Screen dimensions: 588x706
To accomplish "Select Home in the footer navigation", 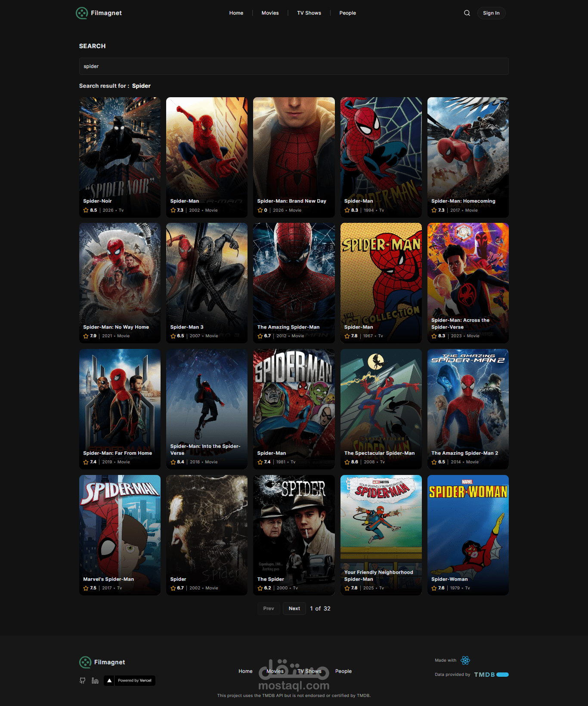I will click(246, 671).
